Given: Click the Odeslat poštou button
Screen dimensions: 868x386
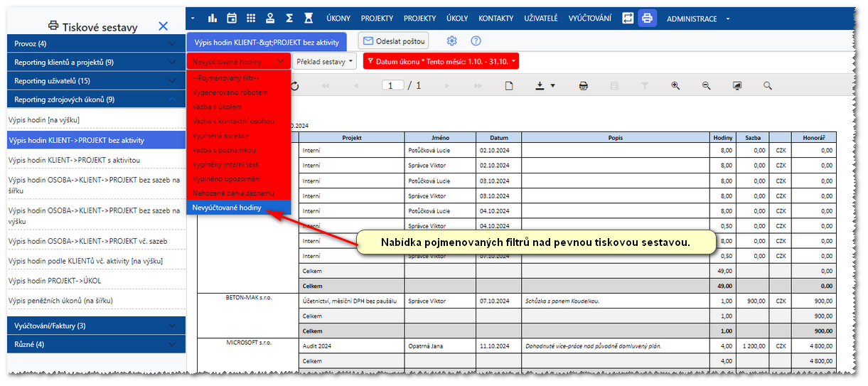Looking at the screenshot, I should (395, 41).
